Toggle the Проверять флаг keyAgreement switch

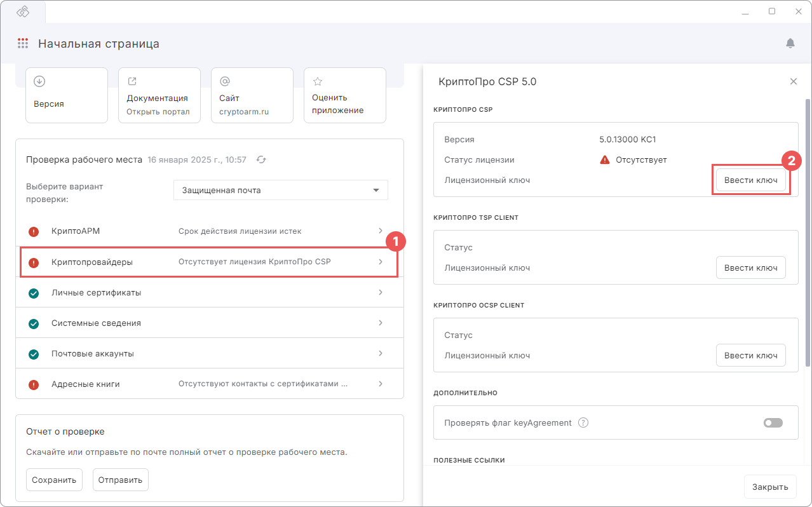tap(773, 423)
